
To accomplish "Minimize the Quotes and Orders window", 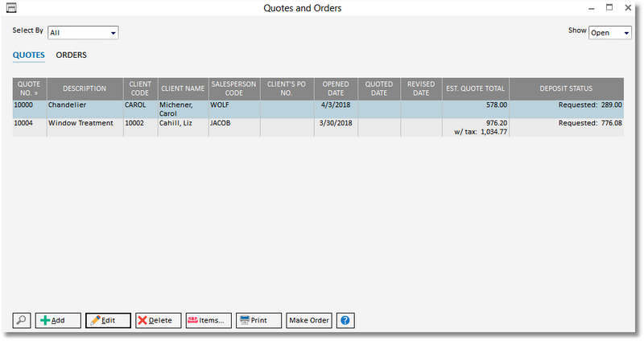I will (x=592, y=8).
